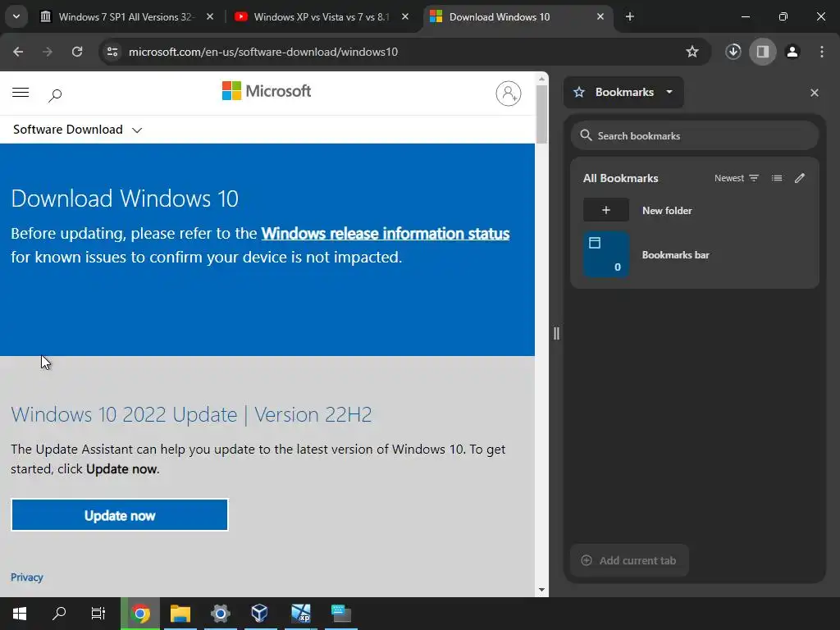This screenshot has width=840, height=630.
Task: Click the page scrollbar up arrow
Action: 541,78
